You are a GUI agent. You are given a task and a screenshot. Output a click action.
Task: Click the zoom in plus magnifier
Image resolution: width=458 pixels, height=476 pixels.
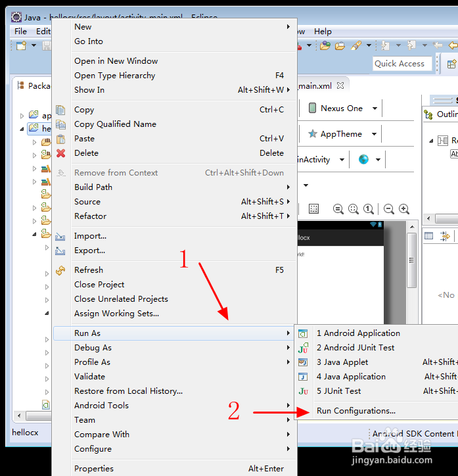[x=404, y=209]
